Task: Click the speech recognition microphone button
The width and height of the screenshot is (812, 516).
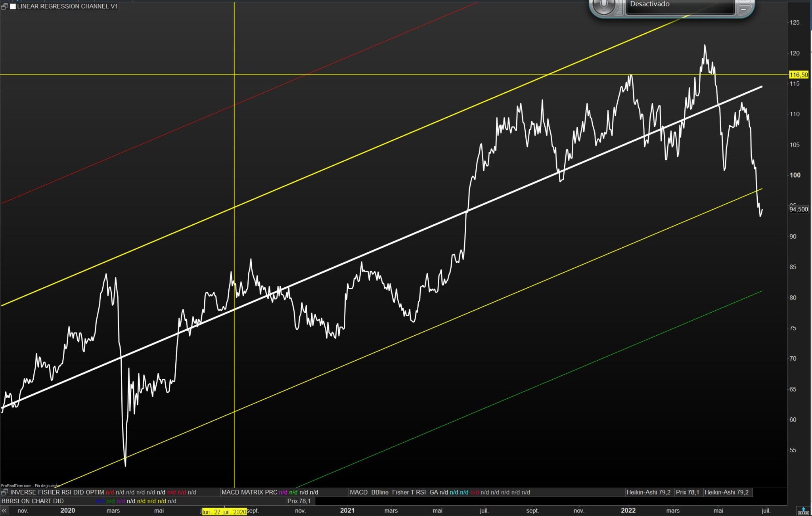Action: pyautogui.click(x=604, y=6)
